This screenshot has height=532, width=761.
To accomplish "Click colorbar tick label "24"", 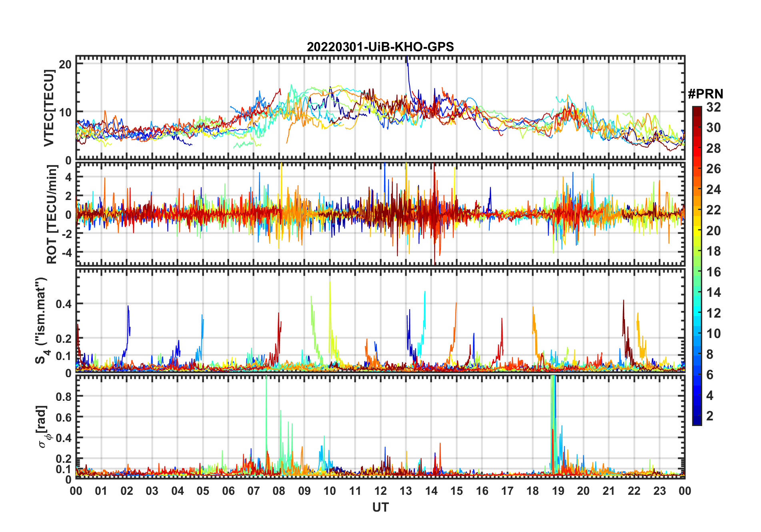I will (713, 190).
